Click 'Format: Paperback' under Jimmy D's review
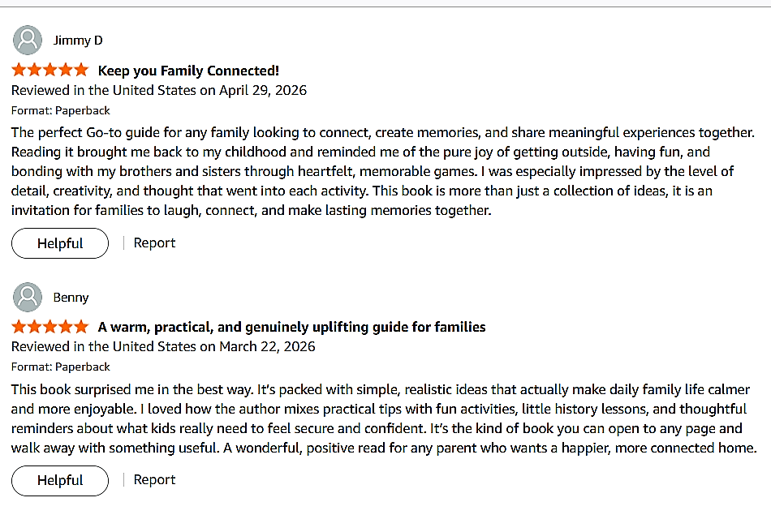771x532 pixels. (61, 110)
